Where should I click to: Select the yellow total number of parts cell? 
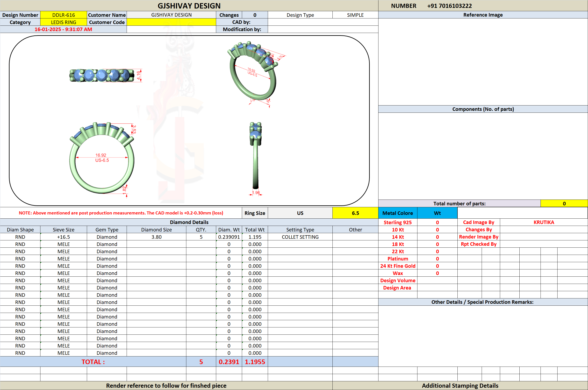click(564, 203)
